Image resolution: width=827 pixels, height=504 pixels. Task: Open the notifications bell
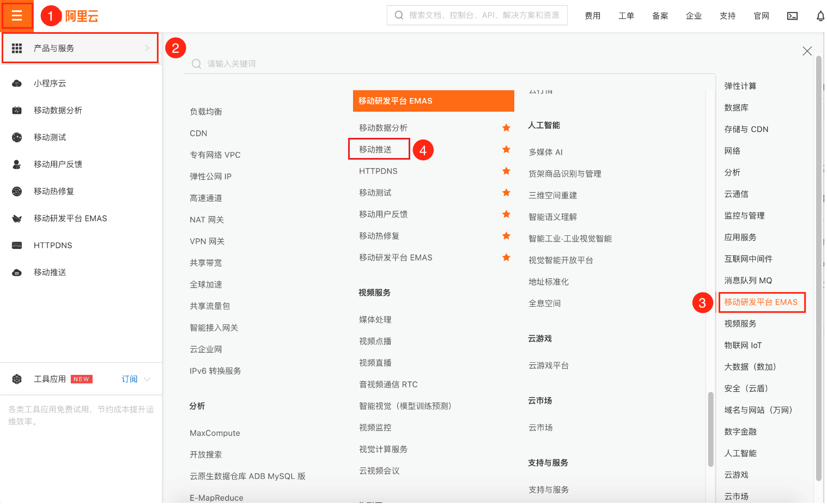pos(820,16)
